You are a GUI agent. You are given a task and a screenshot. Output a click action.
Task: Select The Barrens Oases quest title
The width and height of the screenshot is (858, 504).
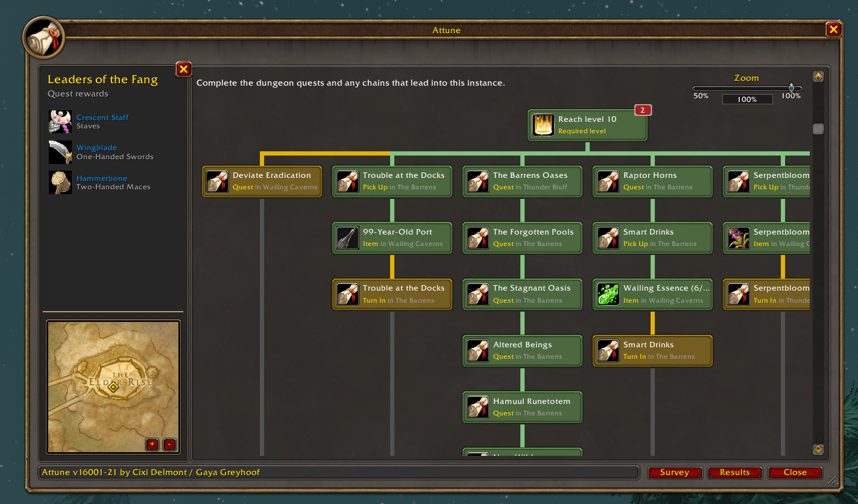click(x=531, y=175)
